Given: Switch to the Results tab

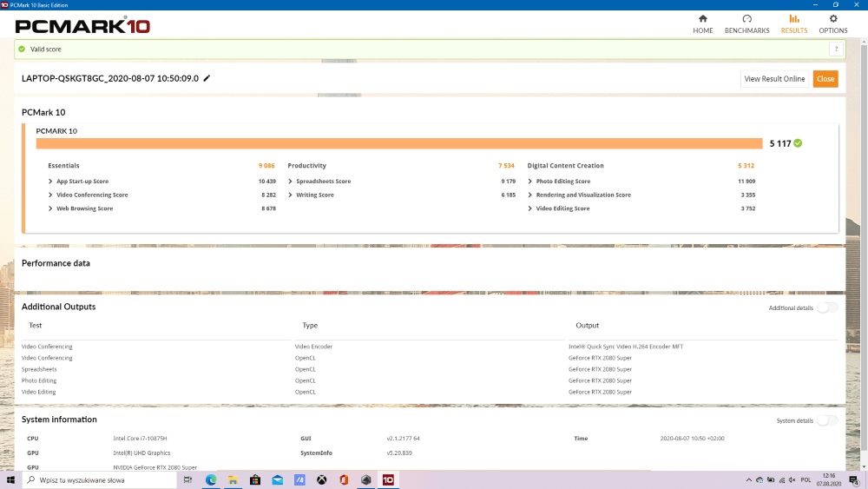Looking at the screenshot, I should [793, 23].
